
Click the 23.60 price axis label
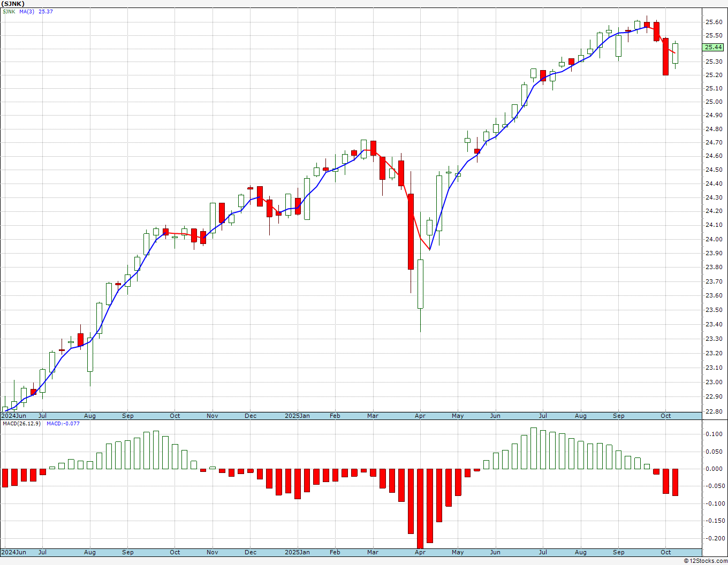click(714, 295)
